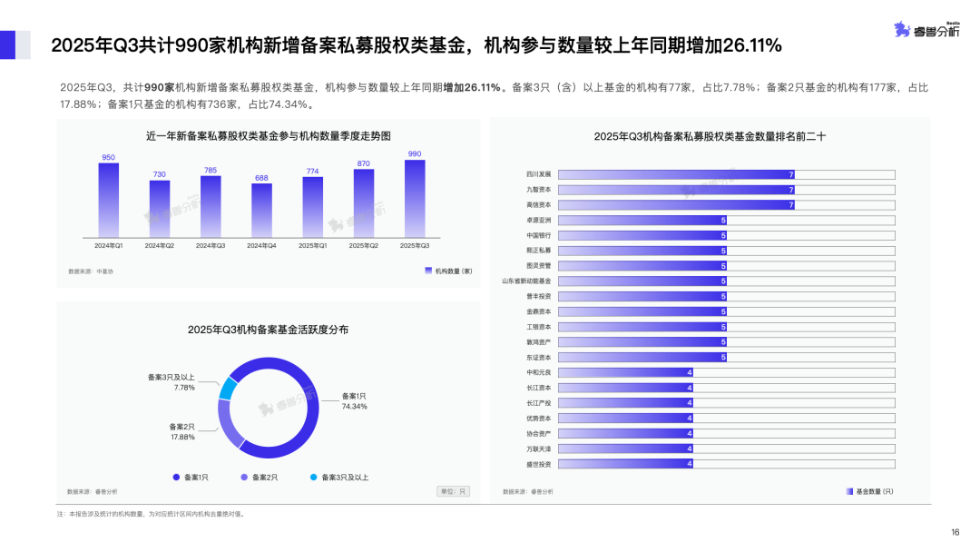This screenshot has width=980, height=552.
Task: Select the 2025年Q1 bar labeled 774
Action: tap(312, 207)
